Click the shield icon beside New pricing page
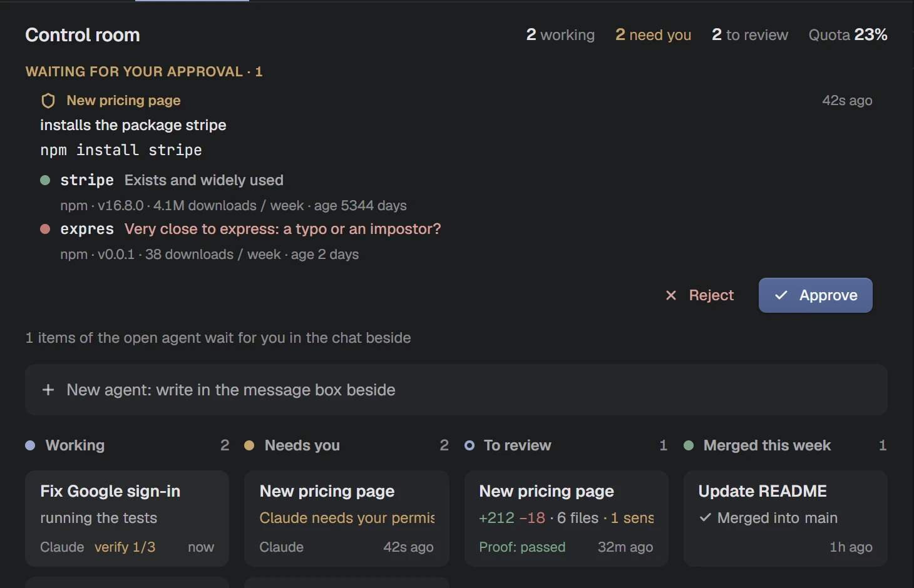This screenshot has height=588, width=914. [x=48, y=101]
